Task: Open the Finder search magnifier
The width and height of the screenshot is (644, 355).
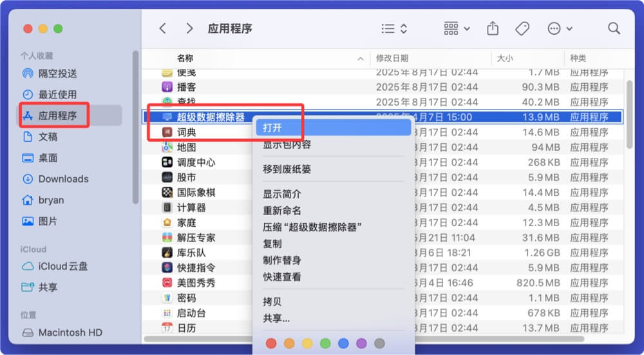Action: tap(614, 28)
